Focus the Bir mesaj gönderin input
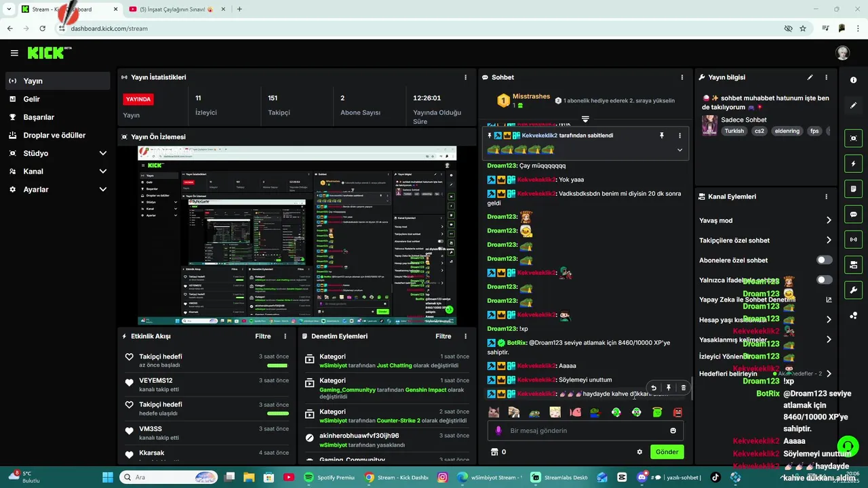The image size is (868, 488). click(587, 430)
